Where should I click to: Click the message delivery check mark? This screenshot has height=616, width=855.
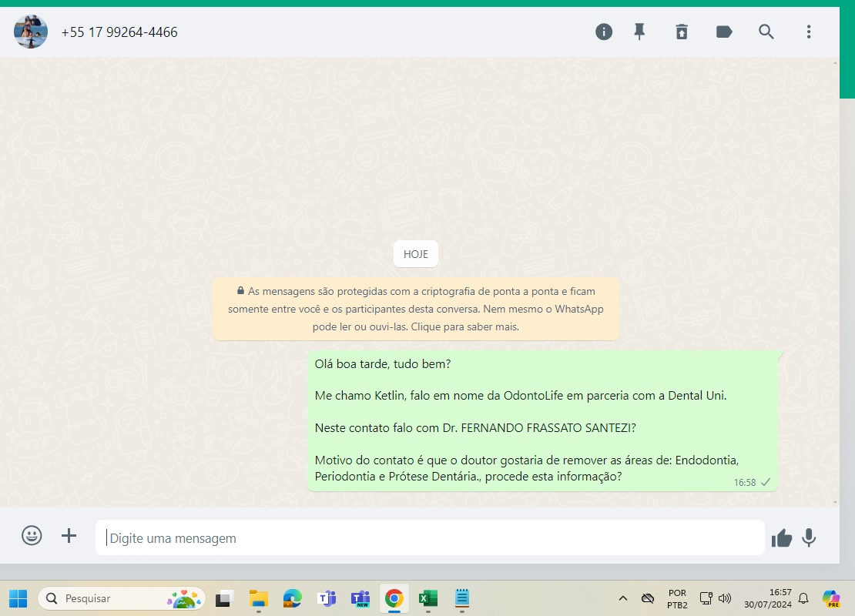click(x=766, y=482)
